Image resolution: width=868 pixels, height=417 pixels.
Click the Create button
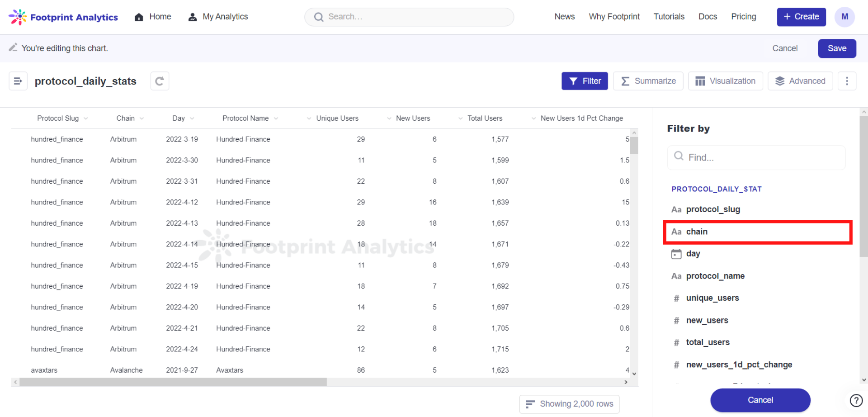pyautogui.click(x=801, y=17)
